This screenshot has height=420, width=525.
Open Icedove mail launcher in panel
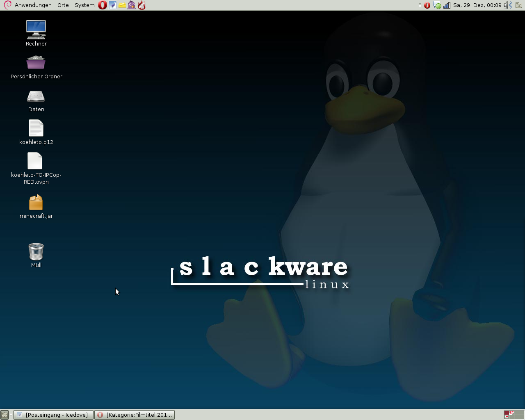coord(112,5)
